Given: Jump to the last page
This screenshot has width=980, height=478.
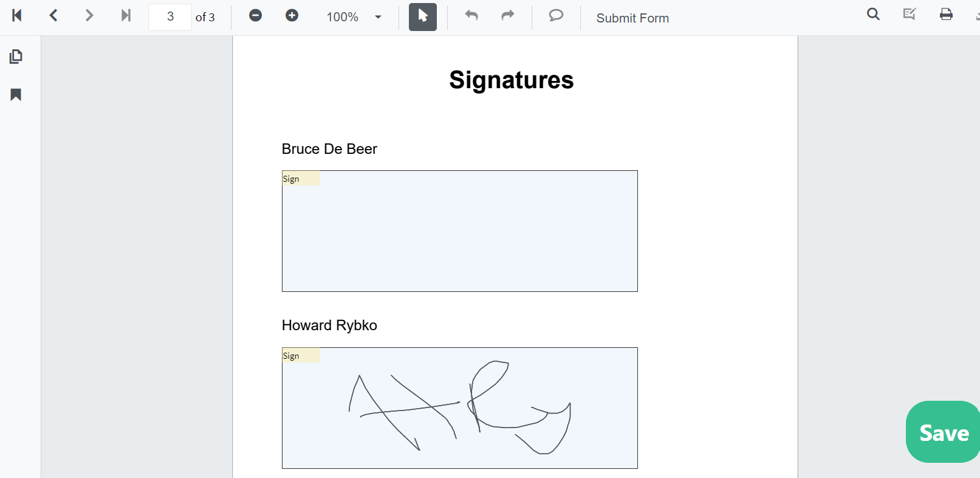Looking at the screenshot, I should (126, 16).
